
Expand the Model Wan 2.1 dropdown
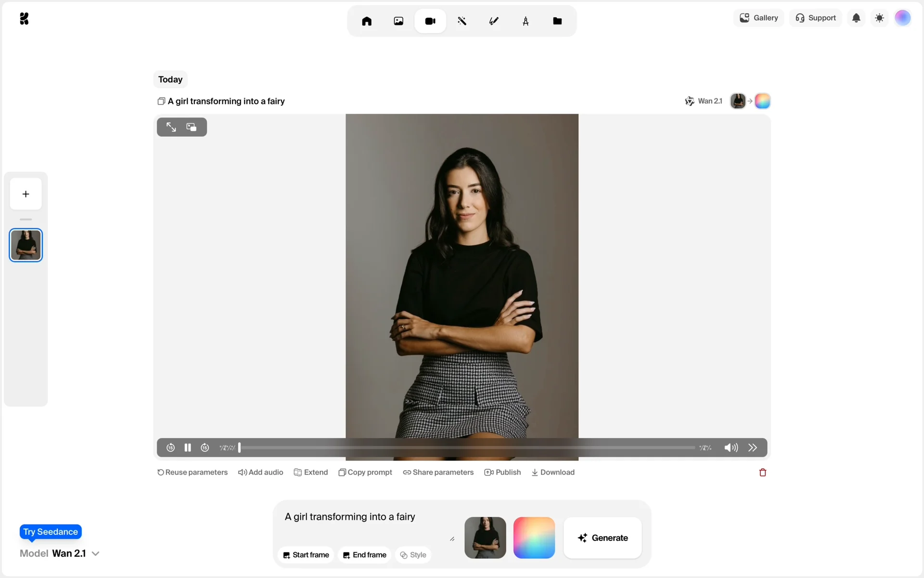click(95, 553)
